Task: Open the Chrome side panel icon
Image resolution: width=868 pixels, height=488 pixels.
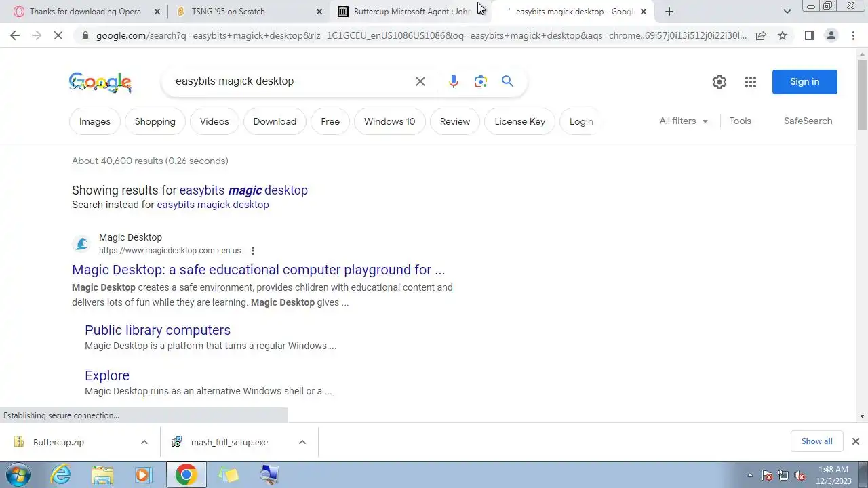Action: (809, 35)
